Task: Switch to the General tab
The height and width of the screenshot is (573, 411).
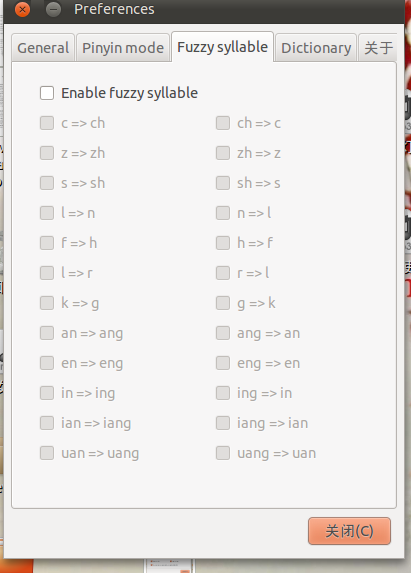Action: (x=43, y=48)
